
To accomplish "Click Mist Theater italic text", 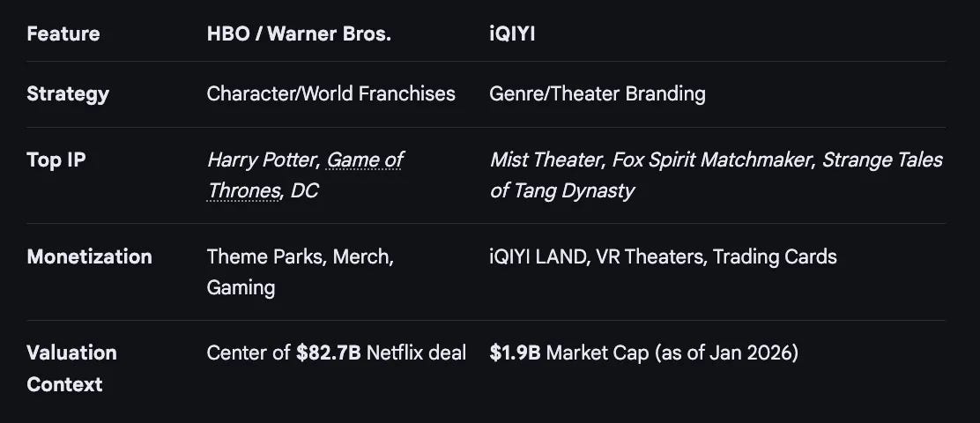I will [546, 160].
